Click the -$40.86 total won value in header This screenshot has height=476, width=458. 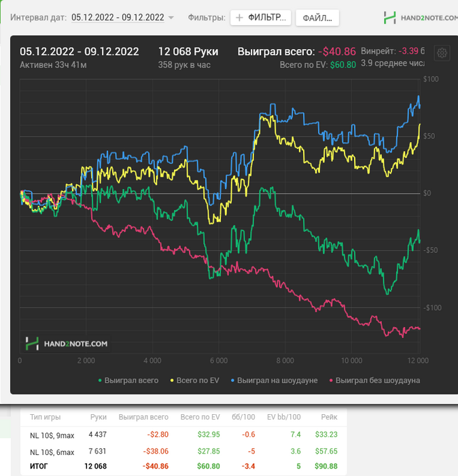[336, 52]
